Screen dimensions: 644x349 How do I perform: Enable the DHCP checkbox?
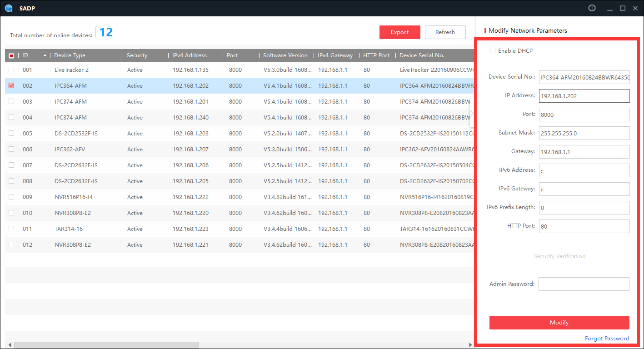pyautogui.click(x=493, y=50)
